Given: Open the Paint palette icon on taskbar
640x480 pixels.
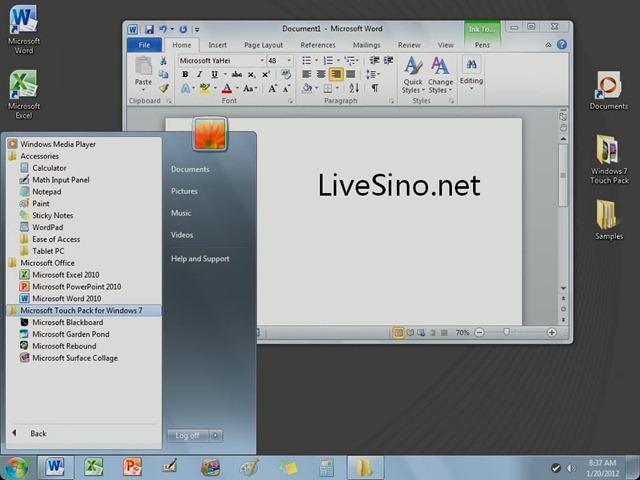Looking at the screenshot, I should (249, 467).
